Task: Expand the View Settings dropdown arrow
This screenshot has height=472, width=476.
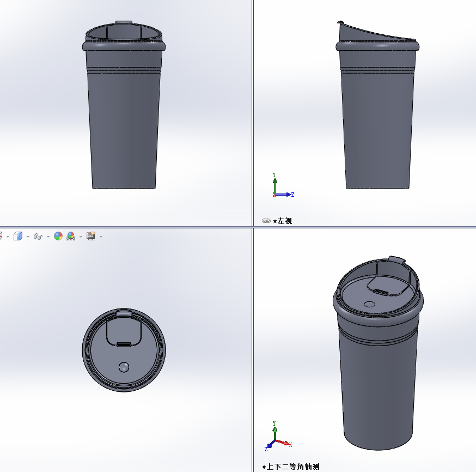Action: tap(101, 237)
